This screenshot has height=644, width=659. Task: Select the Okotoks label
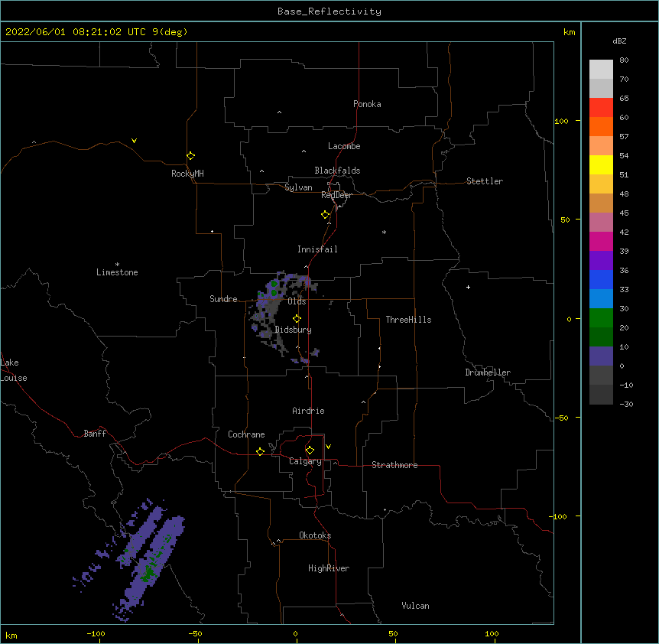(x=315, y=535)
